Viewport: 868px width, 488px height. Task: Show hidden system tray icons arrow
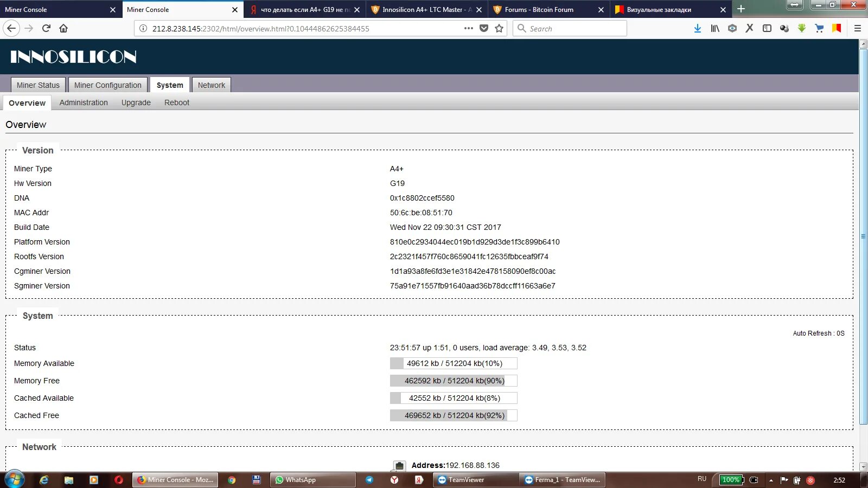[x=771, y=480]
